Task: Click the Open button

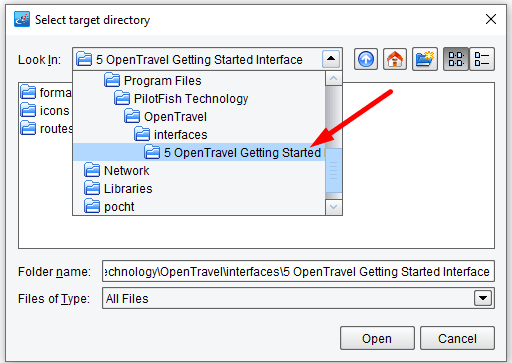Action: pos(377,338)
